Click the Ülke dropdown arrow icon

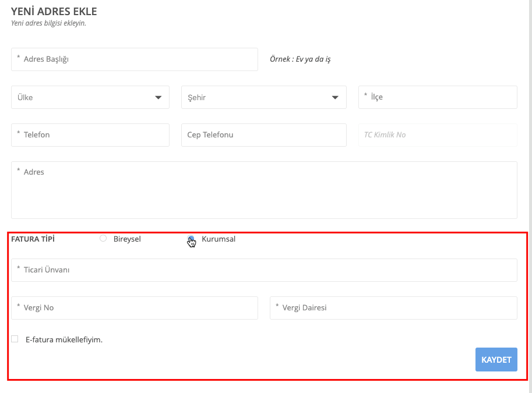pyautogui.click(x=158, y=98)
